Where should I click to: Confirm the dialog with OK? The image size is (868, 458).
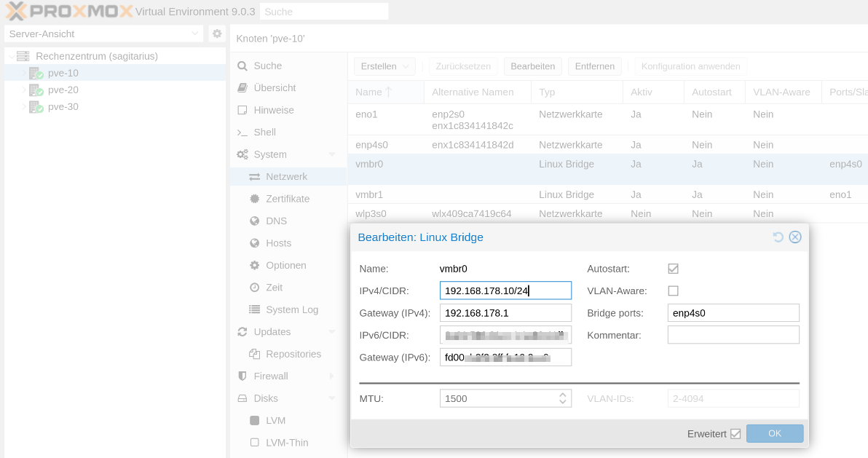(x=774, y=433)
